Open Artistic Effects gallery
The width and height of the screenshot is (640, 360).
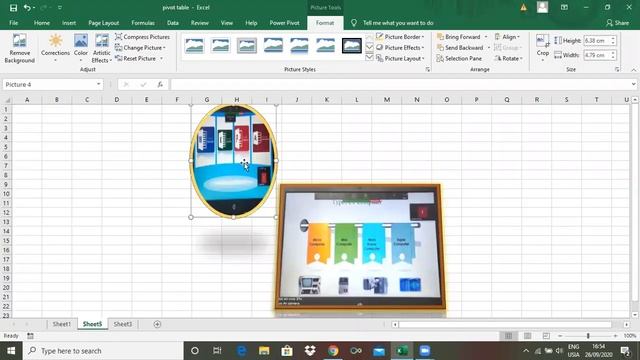[x=102, y=48]
